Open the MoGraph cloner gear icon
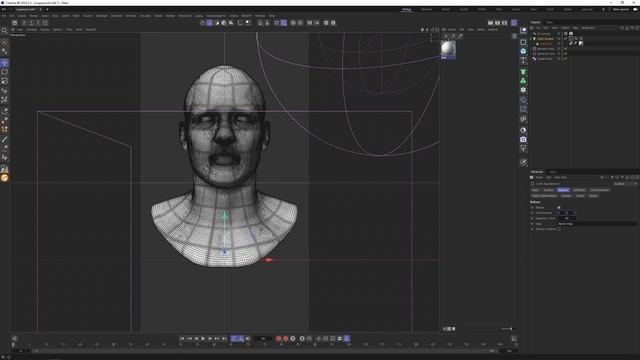 [523, 90]
